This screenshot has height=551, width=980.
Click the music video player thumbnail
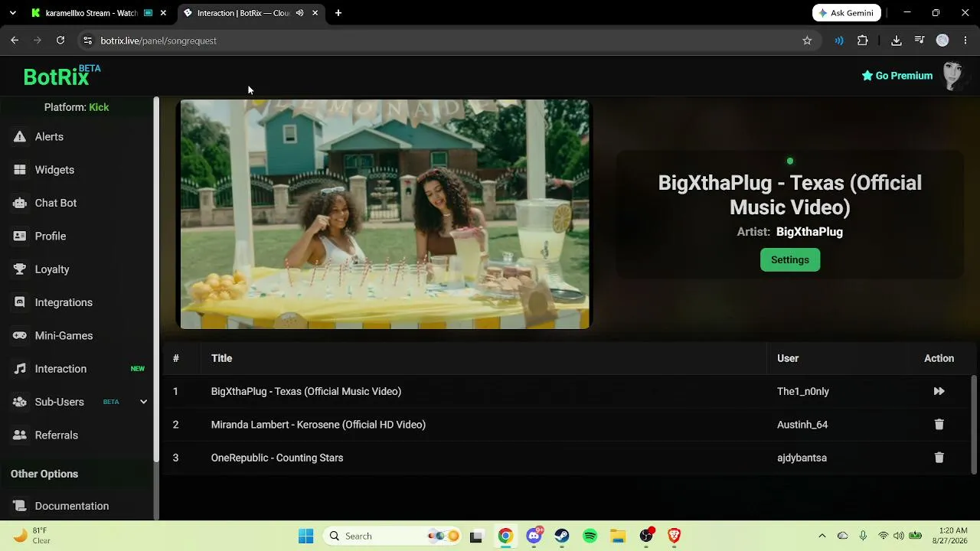click(x=384, y=214)
